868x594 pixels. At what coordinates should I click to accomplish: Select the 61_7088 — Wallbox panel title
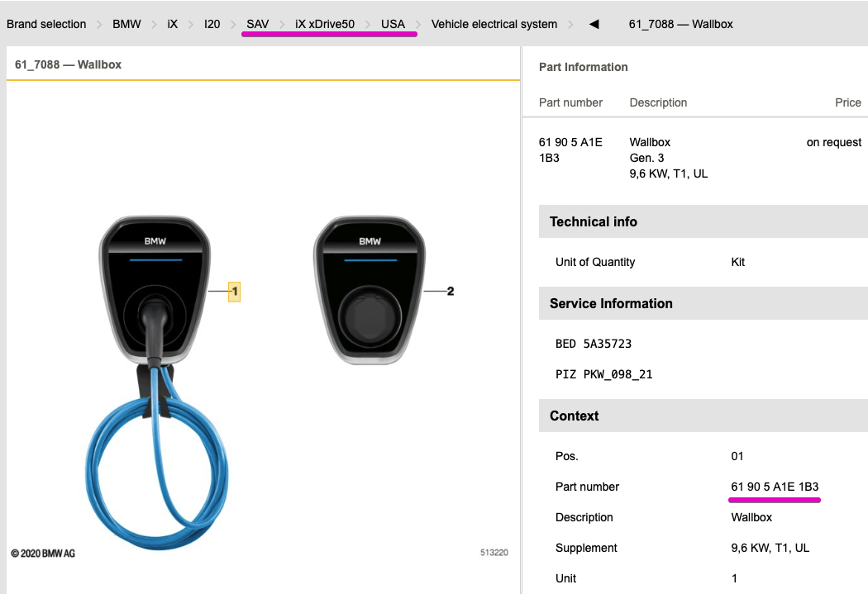coord(68,64)
